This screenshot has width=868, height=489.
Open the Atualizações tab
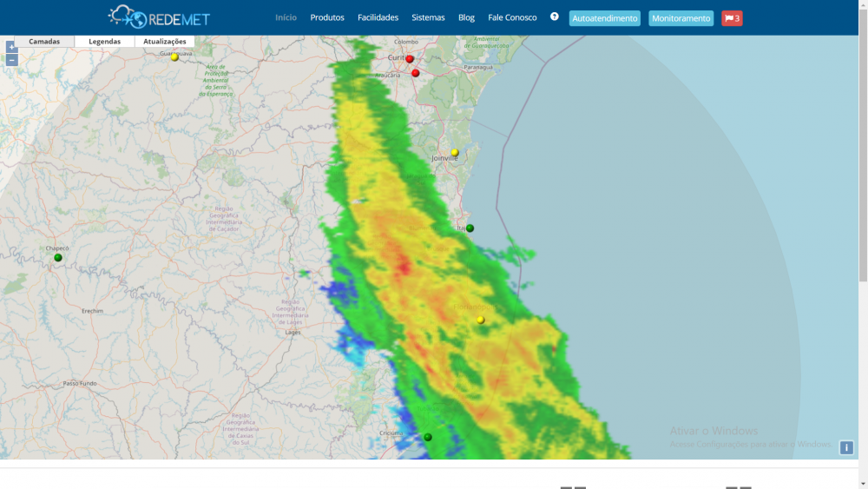coord(164,42)
